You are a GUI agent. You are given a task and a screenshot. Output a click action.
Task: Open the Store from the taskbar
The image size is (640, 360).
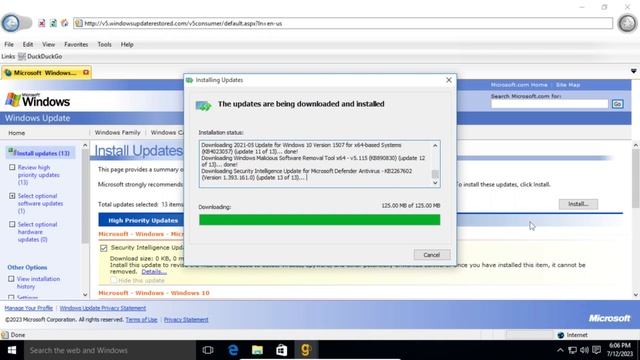pyautogui.click(x=282, y=350)
